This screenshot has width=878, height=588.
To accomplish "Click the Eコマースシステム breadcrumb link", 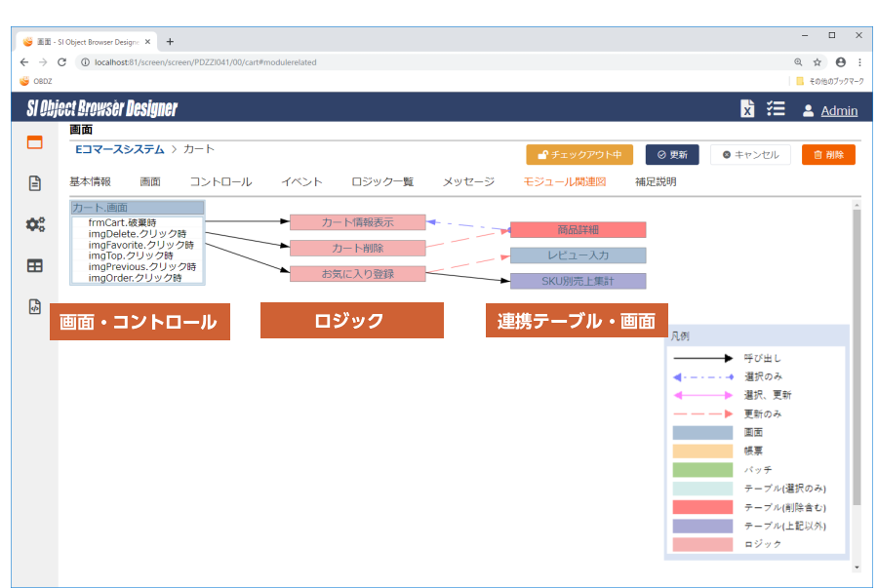I will pyautogui.click(x=119, y=149).
